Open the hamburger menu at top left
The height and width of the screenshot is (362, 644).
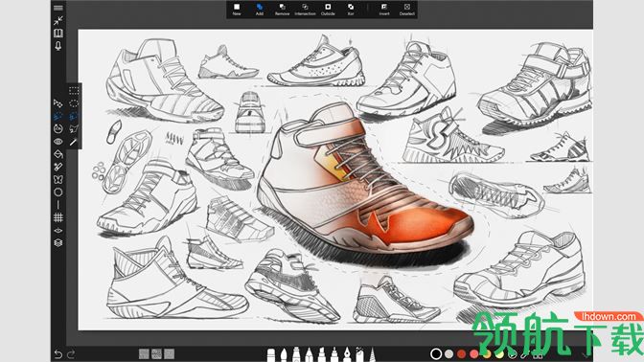(58, 8)
